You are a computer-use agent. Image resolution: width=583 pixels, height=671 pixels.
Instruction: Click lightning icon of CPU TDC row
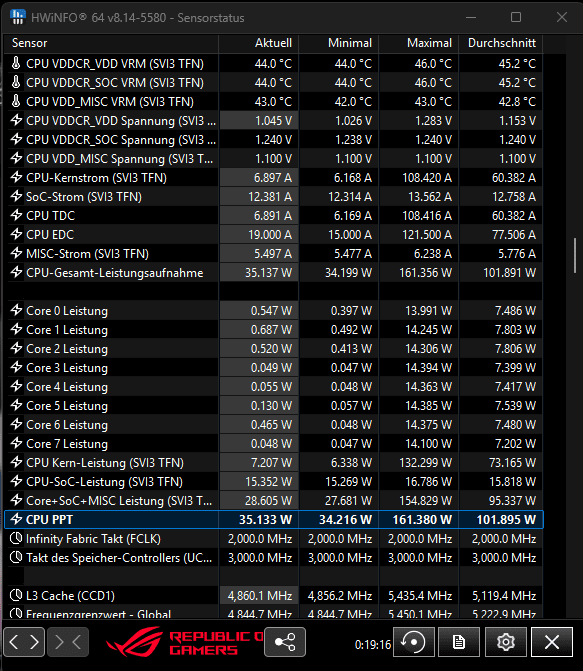(16, 215)
